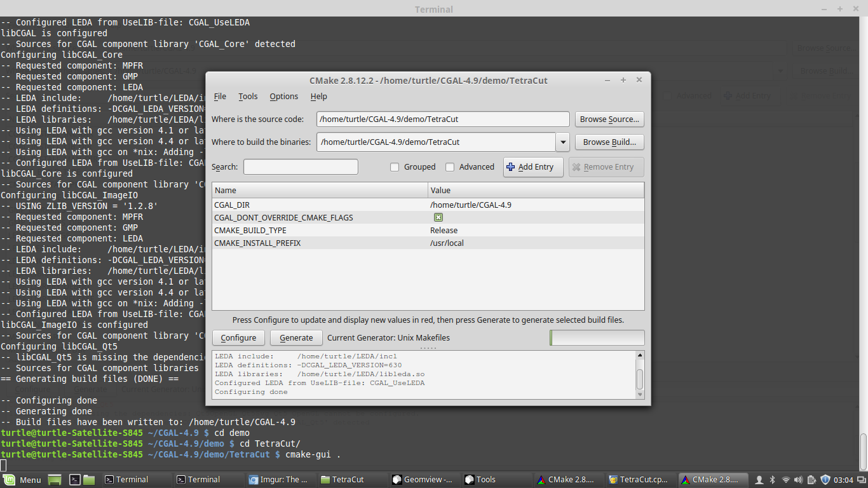Image resolution: width=868 pixels, height=488 pixels.
Task: Switch to the Geomview taskbar item
Action: tap(423, 480)
